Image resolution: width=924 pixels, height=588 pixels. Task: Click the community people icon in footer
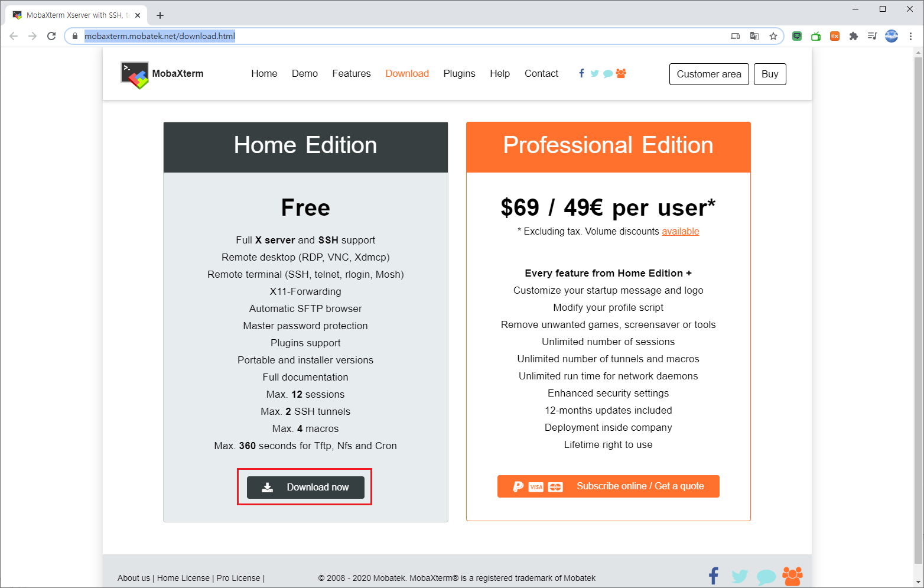coord(792,576)
